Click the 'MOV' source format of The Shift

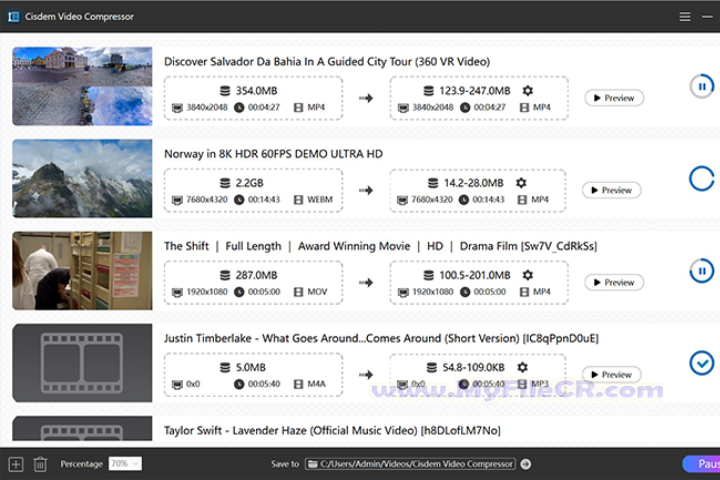coord(317,292)
